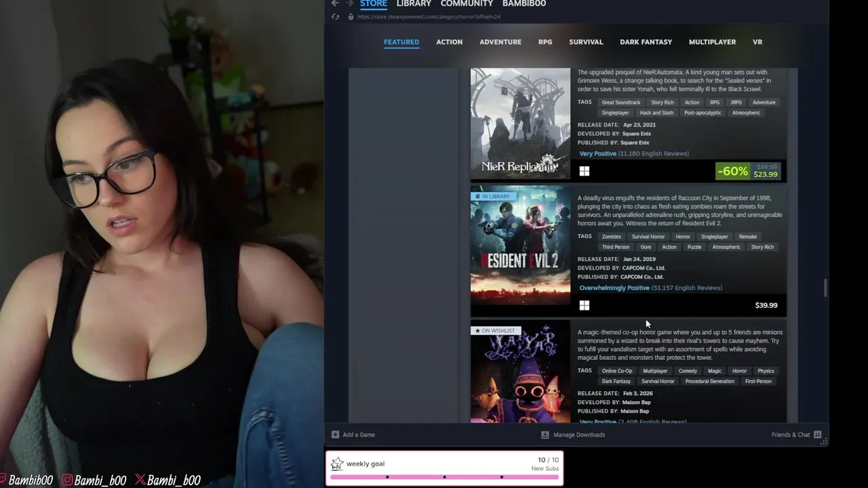Switch to the FEATURED tab
The height and width of the screenshot is (488, 868).
(401, 42)
